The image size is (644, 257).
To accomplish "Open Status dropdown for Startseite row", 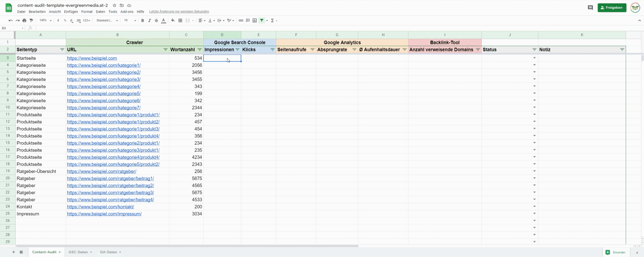I will click(534, 58).
